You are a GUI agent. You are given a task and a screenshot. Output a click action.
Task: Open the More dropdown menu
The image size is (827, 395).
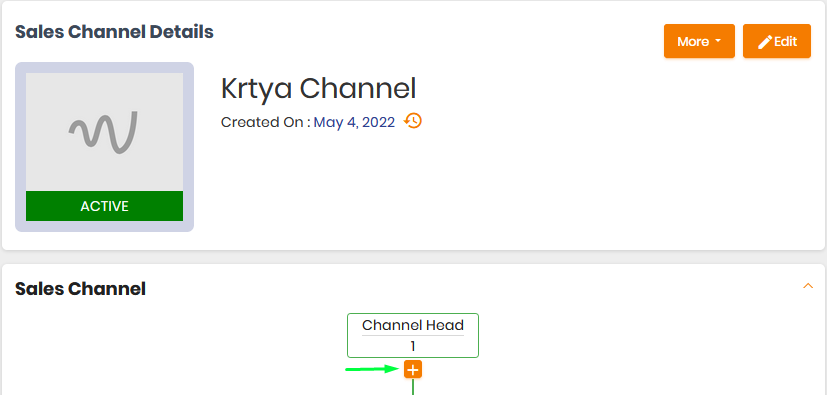coord(699,41)
